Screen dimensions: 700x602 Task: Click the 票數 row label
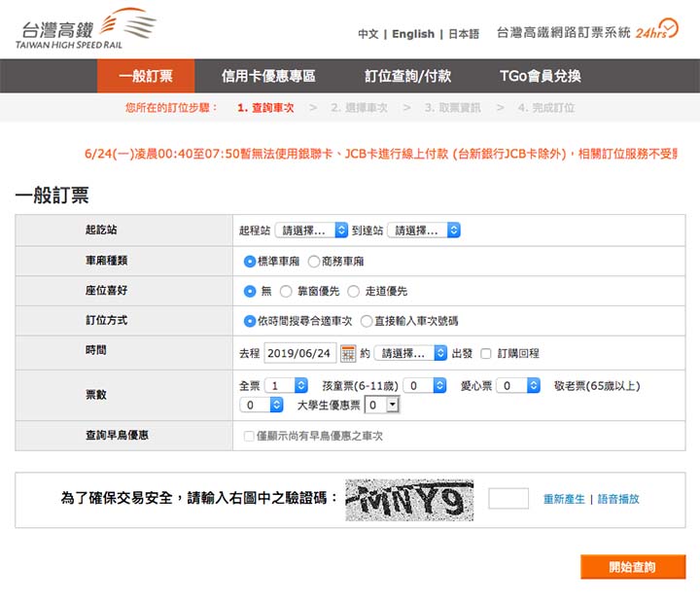[96, 395]
